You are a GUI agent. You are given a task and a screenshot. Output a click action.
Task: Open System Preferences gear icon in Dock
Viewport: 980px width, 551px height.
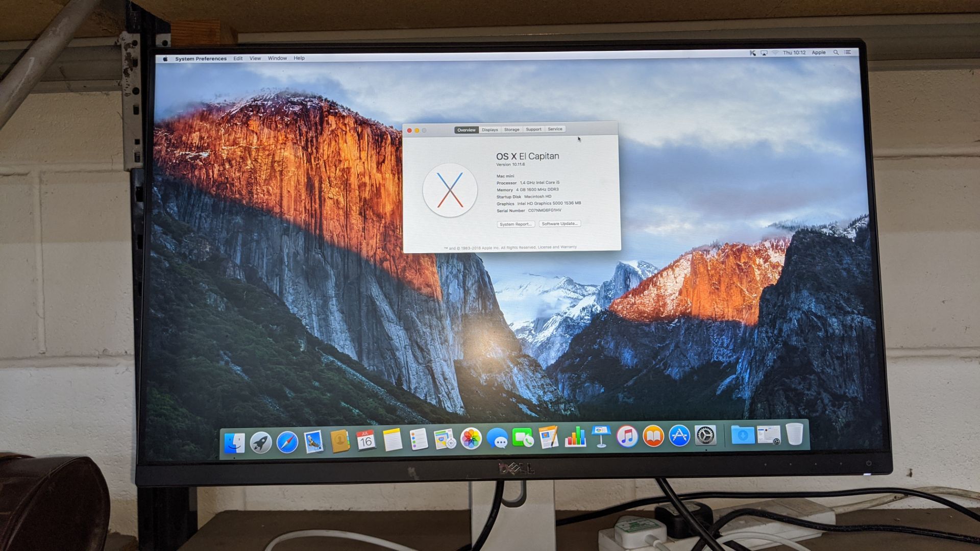tap(705, 436)
